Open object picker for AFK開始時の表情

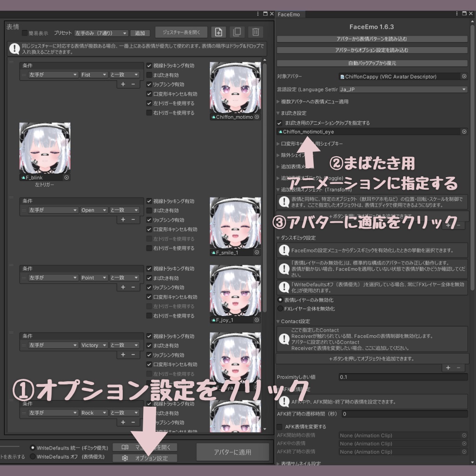(463, 436)
